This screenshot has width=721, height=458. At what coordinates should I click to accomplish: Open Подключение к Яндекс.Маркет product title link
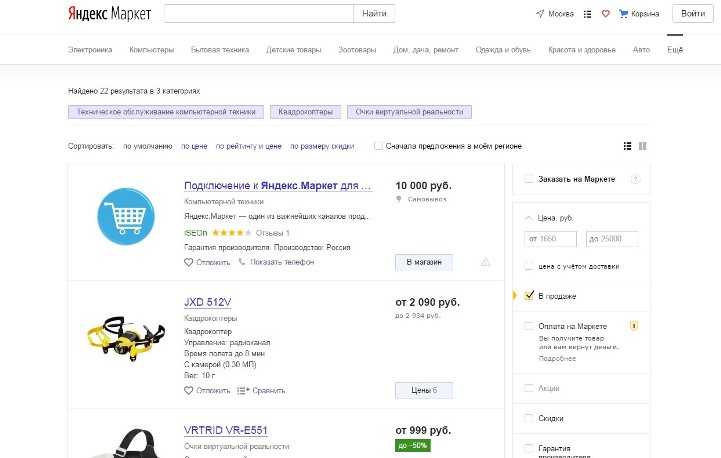pos(278,186)
